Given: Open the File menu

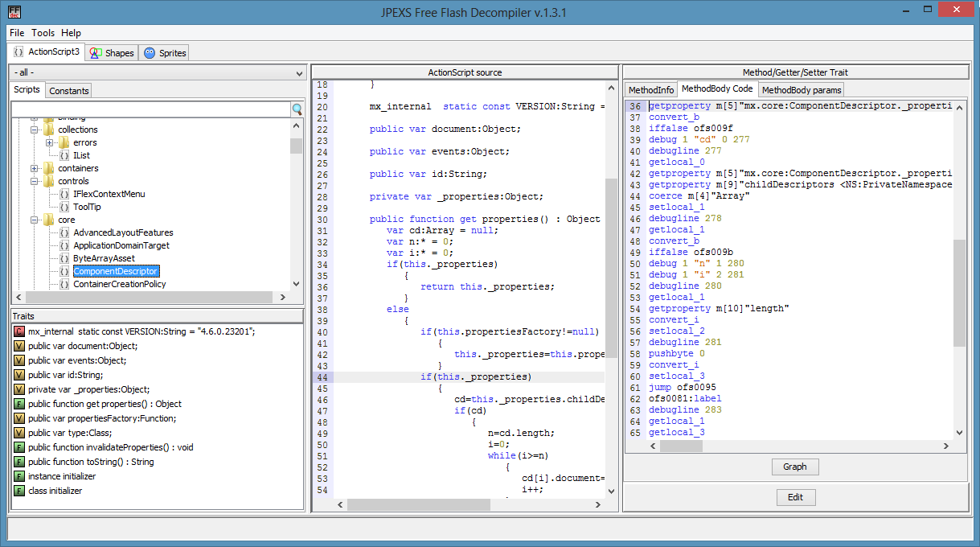Looking at the screenshot, I should pyautogui.click(x=17, y=33).
